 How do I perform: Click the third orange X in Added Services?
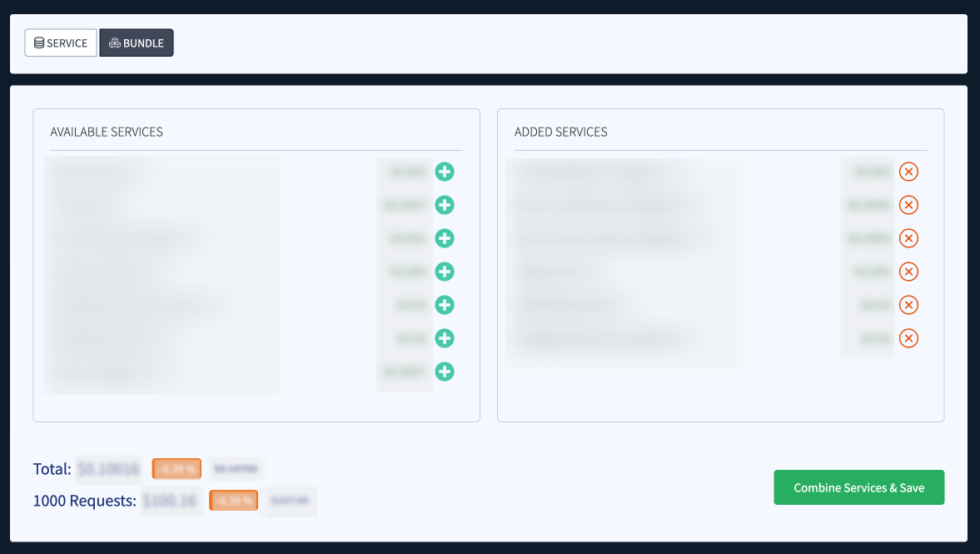pyautogui.click(x=908, y=238)
